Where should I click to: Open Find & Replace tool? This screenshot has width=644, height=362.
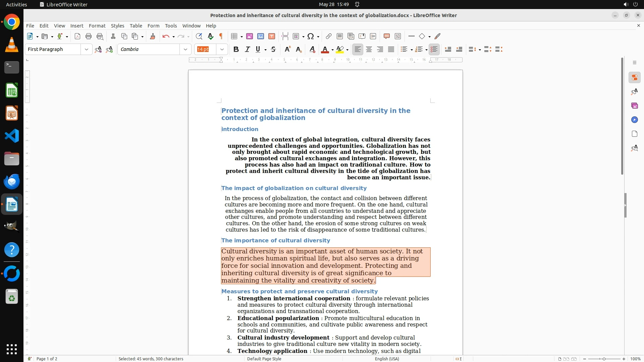(199, 37)
